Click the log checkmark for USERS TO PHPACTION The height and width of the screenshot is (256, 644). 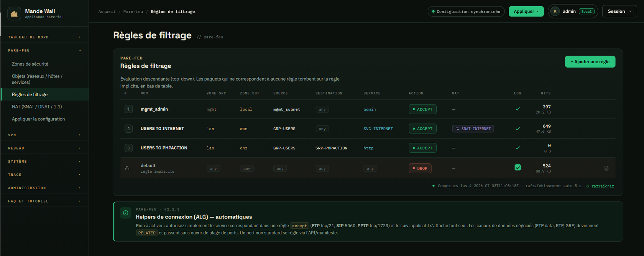click(x=517, y=148)
